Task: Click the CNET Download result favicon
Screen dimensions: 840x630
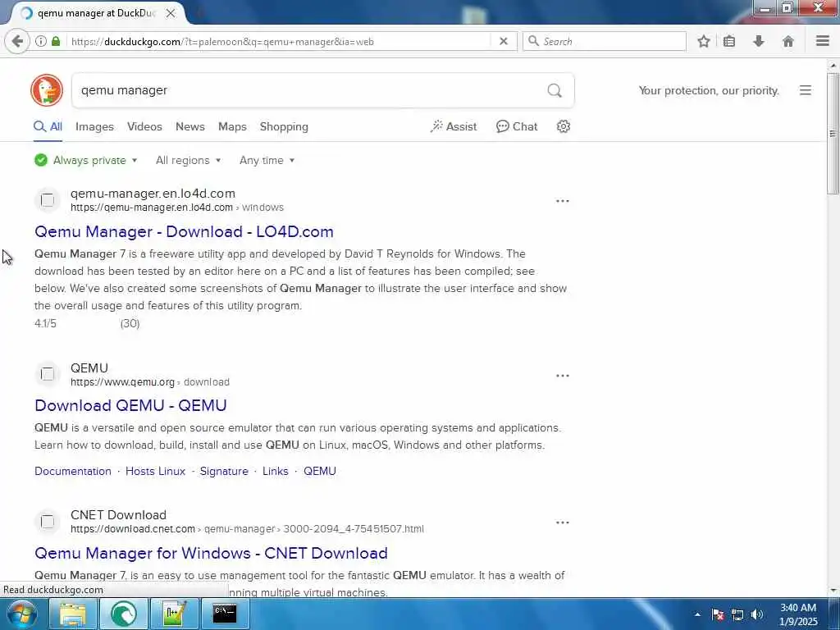Action: click(x=47, y=521)
